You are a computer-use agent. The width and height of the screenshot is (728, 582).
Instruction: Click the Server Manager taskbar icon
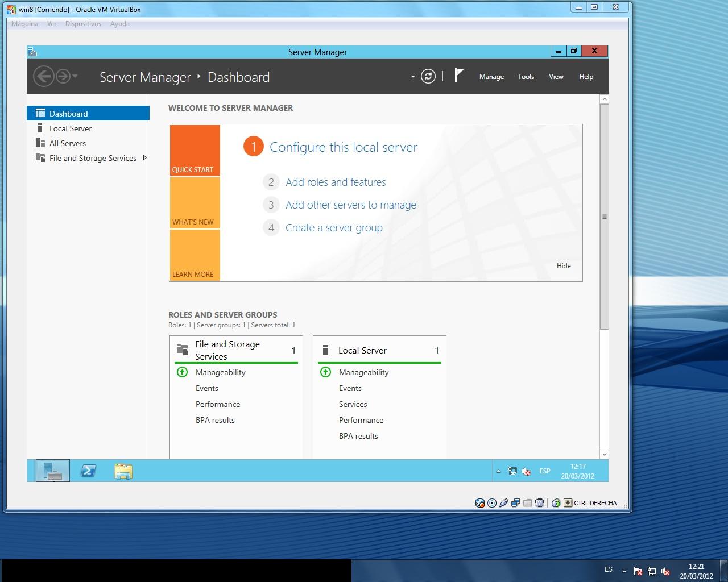pos(53,471)
